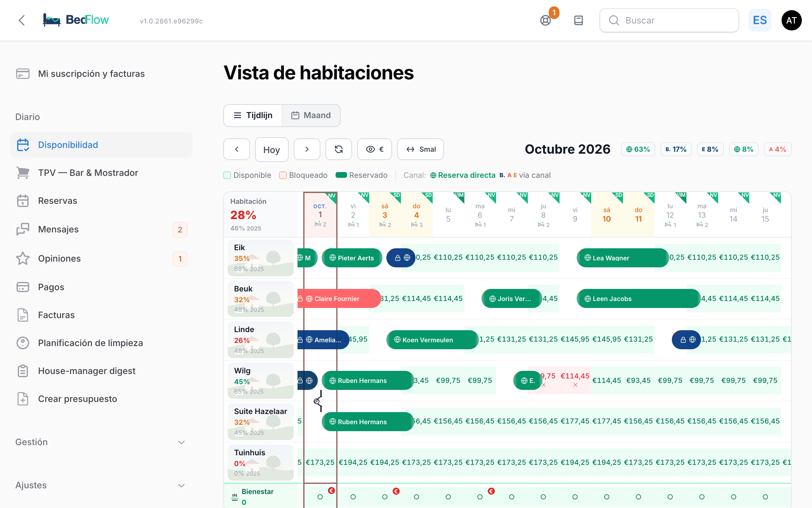Open House-manager digest
The image size is (812, 508).
point(101,371)
